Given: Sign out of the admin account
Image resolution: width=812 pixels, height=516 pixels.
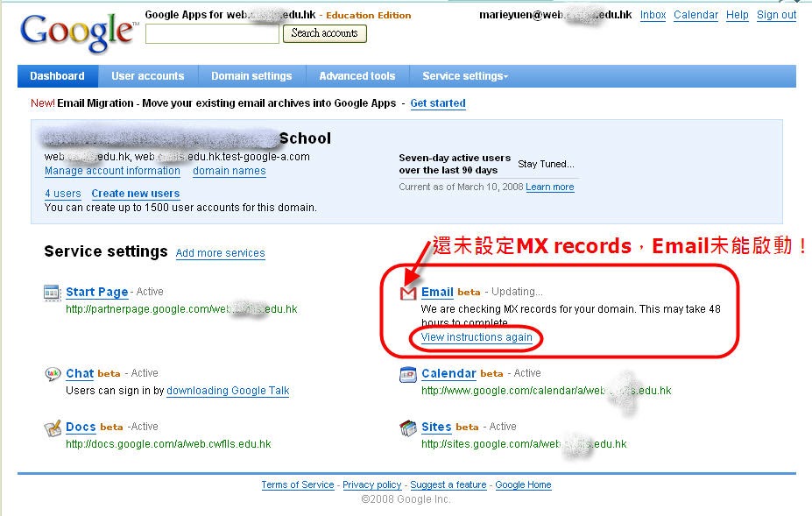Looking at the screenshot, I should (x=777, y=15).
